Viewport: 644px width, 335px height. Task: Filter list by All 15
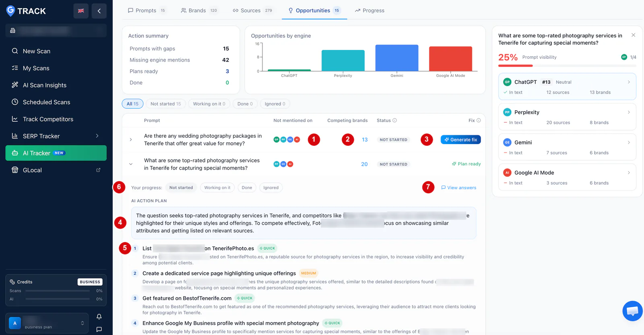[132, 104]
